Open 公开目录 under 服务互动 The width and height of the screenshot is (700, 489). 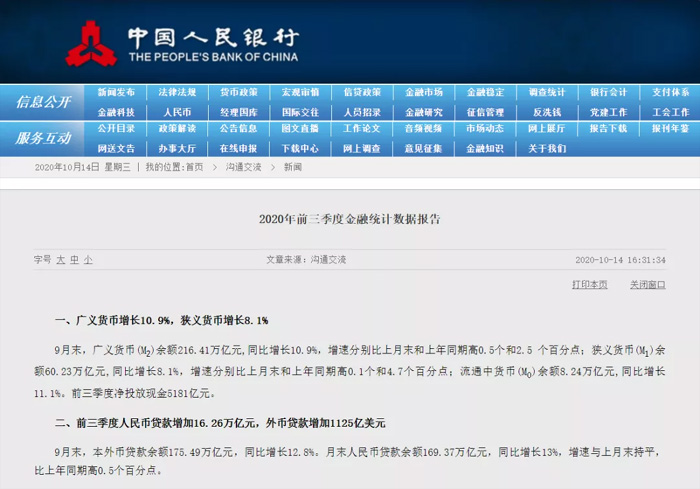click(116, 129)
